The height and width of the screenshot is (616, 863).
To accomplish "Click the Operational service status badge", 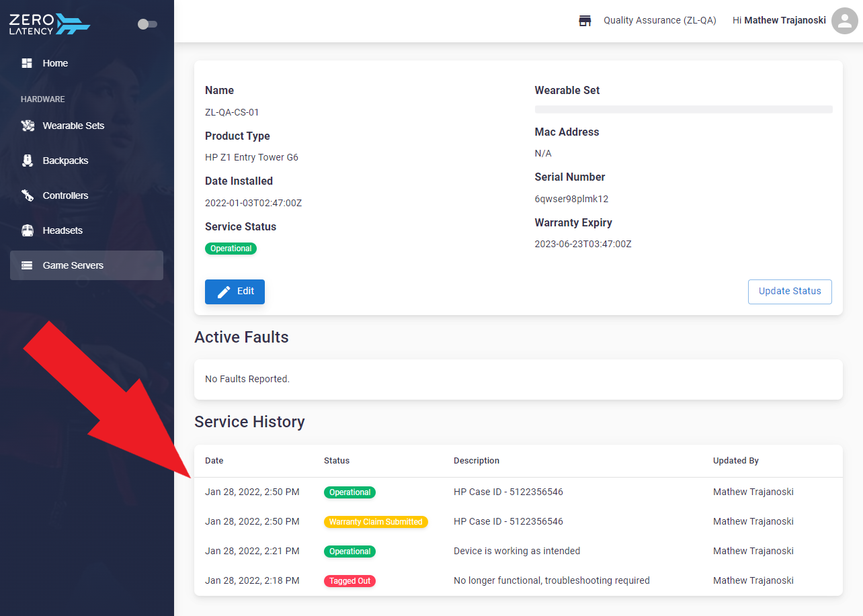I will (x=231, y=249).
